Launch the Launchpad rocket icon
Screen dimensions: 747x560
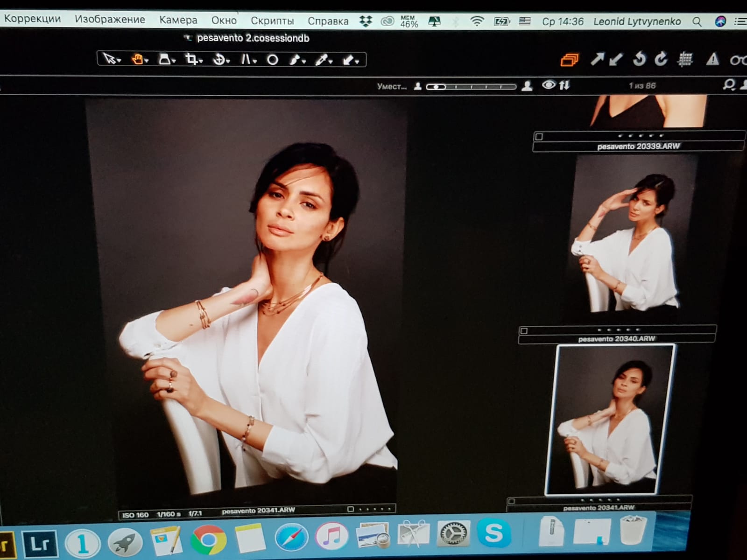124,543
